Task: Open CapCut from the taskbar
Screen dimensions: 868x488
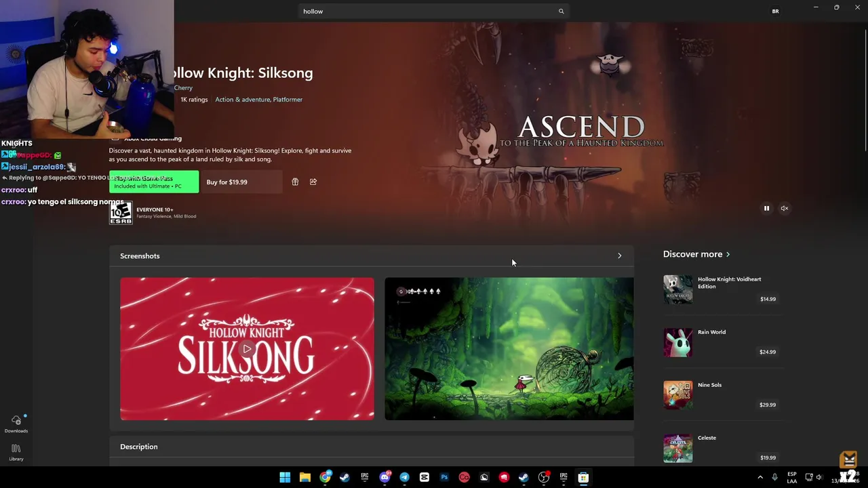Action: [425, 477]
